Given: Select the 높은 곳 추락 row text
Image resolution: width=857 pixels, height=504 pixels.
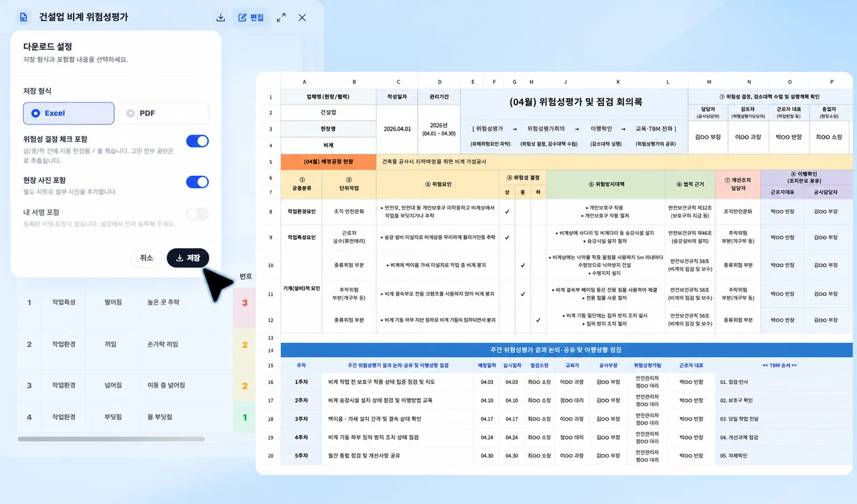Looking at the screenshot, I should coord(163,303).
